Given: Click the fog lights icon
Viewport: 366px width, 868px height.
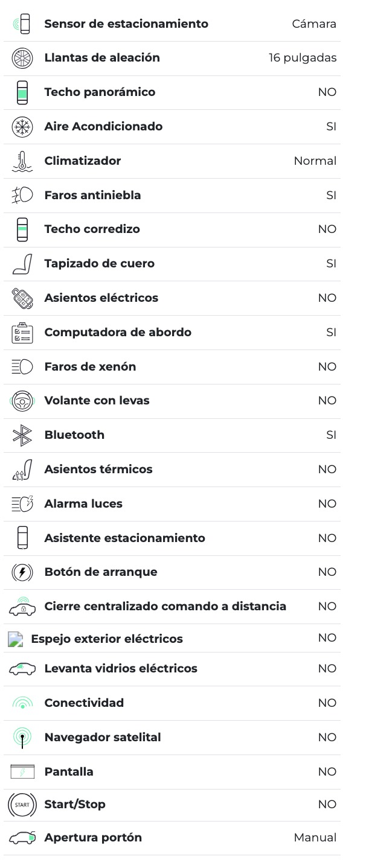Looking at the screenshot, I should pos(22,196).
